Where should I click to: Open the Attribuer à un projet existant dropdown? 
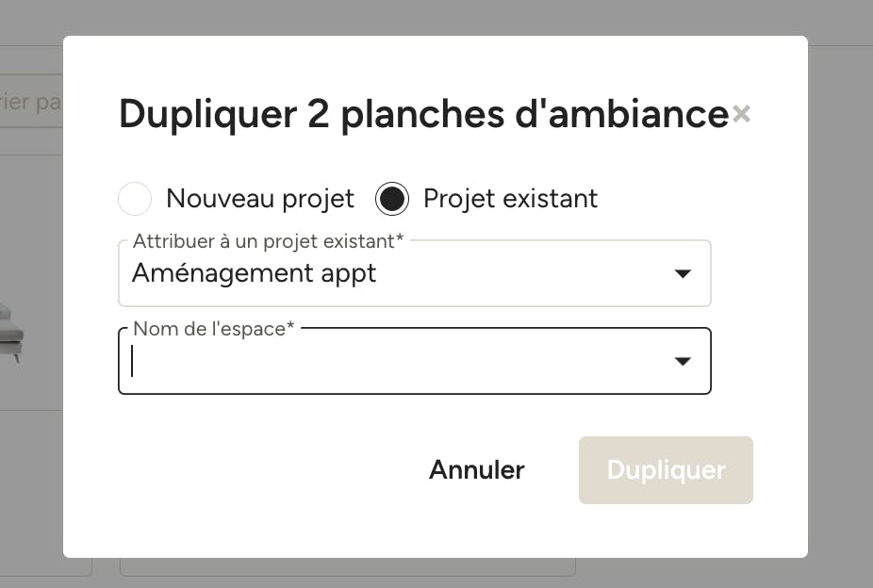tap(415, 273)
